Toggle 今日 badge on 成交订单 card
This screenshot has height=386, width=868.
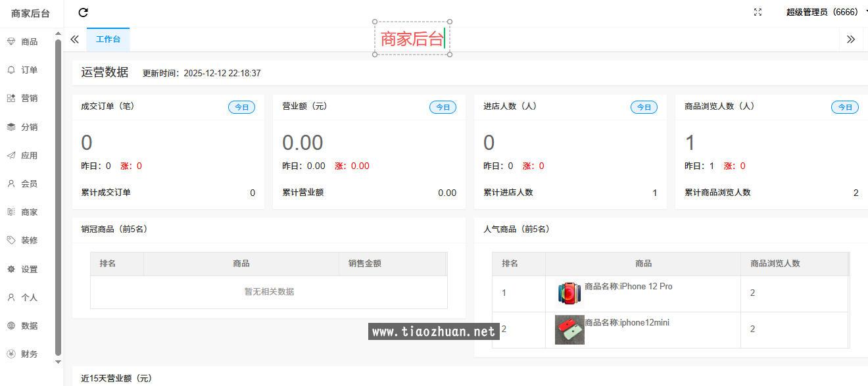[x=241, y=107]
